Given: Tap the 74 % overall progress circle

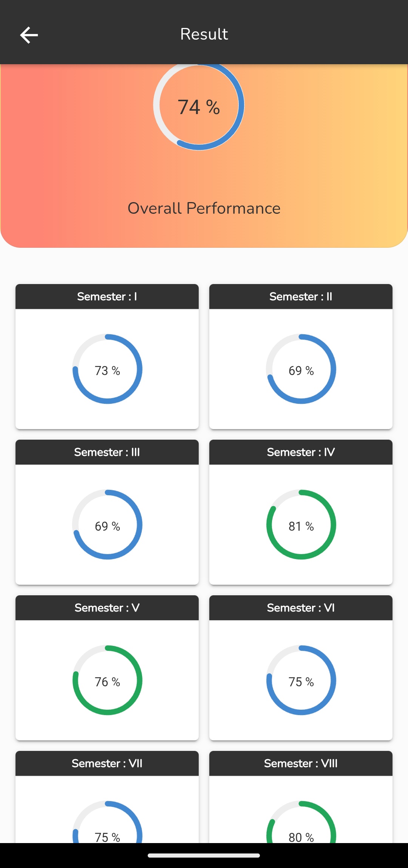Looking at the screenshot, I should [x=199, y=107].
